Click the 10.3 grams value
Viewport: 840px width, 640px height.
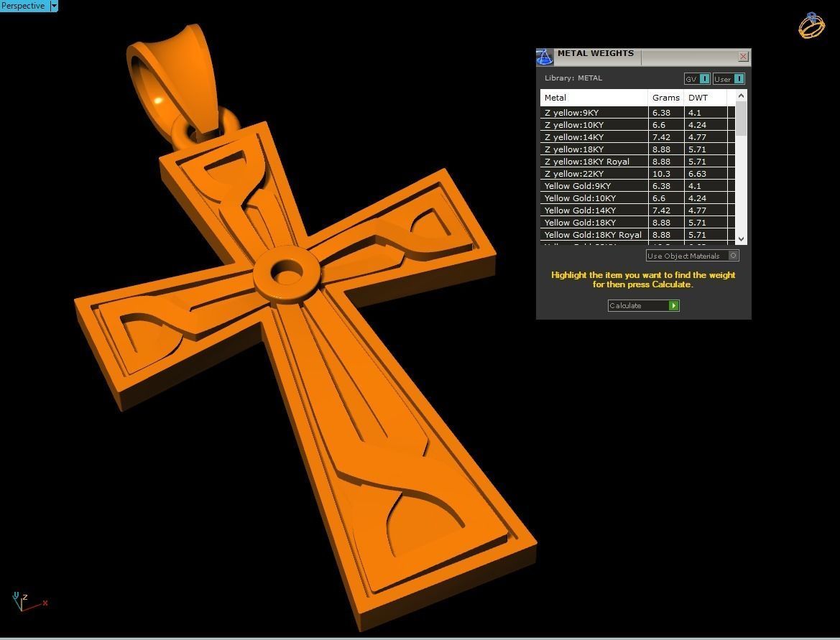click(661, 174)
